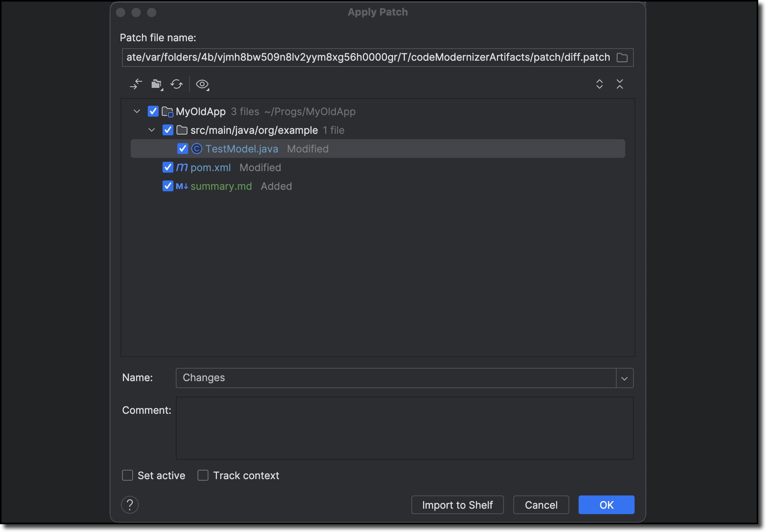This screenshot has height=532, width=766.
Task: Click the refresh/reload patch icon
Action: pyautogui.click(x=177, y=84)
